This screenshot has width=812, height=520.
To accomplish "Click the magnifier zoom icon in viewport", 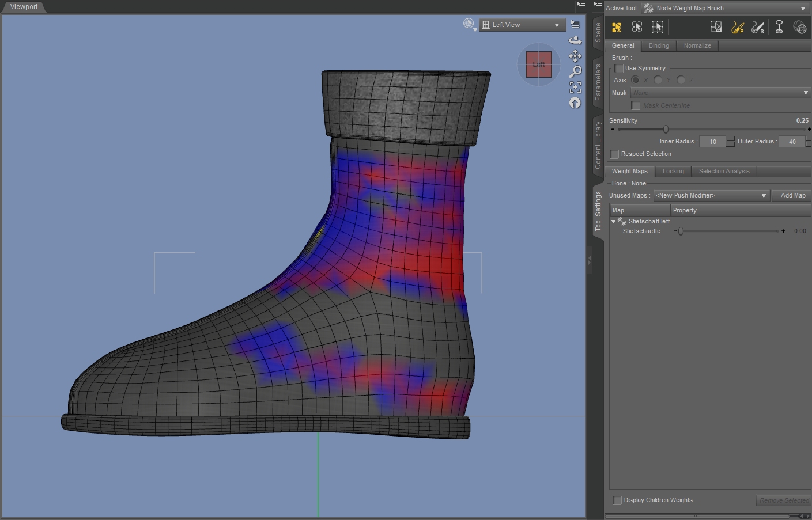I will (x=575, y=71).
